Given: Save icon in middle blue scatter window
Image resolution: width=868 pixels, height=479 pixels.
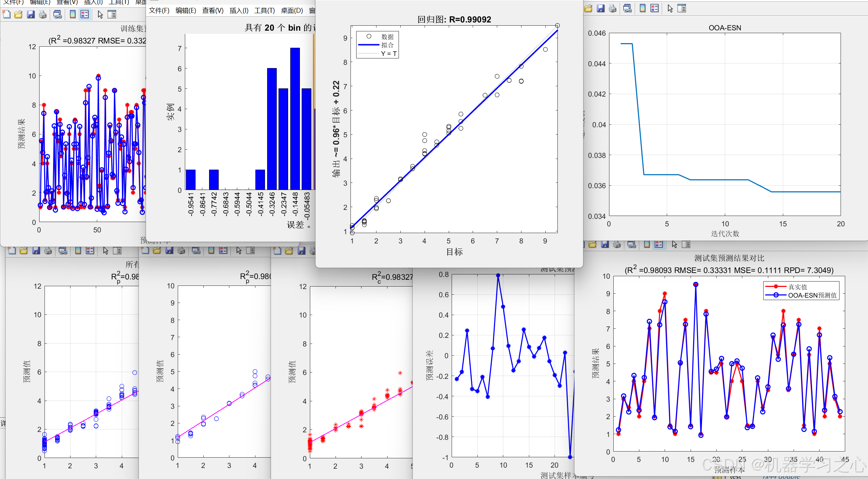Looking at the screenshot, I should (169, 251).
